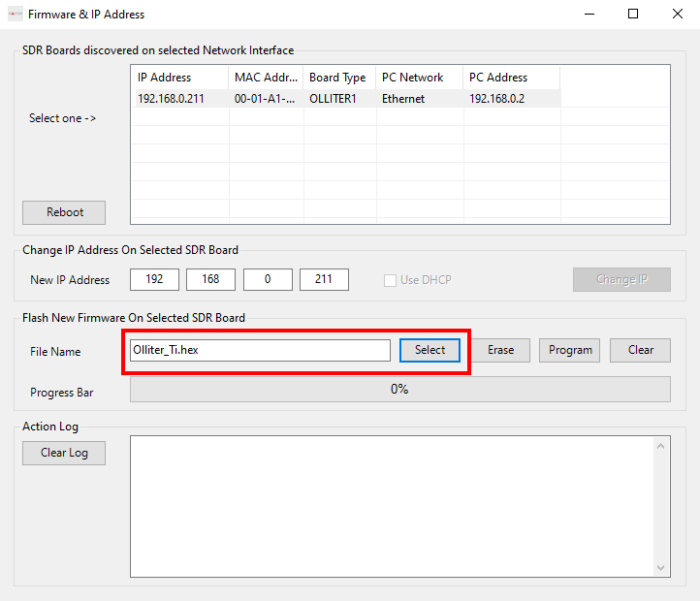
Task: Toggle the Use DHCP checkbox
Action: click(x=390, y=280)
